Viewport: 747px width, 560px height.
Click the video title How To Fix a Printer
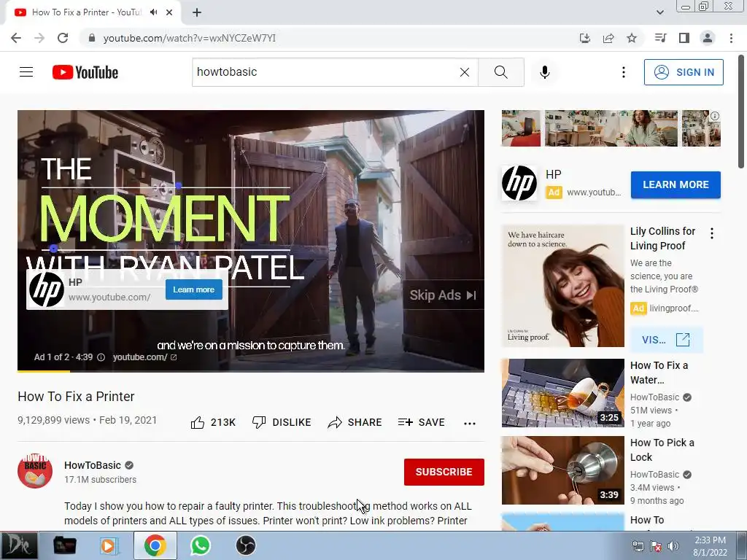(76, 397)
